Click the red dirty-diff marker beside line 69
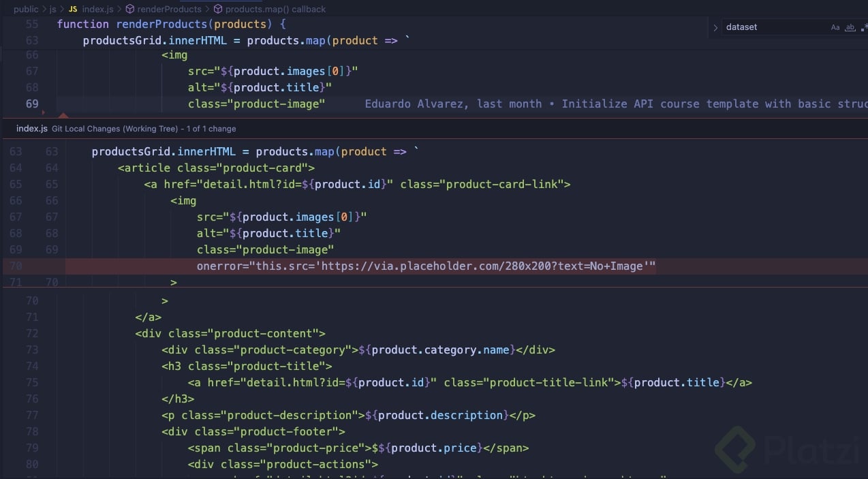This screenshot has width=868, height=479. pos(44,112)
